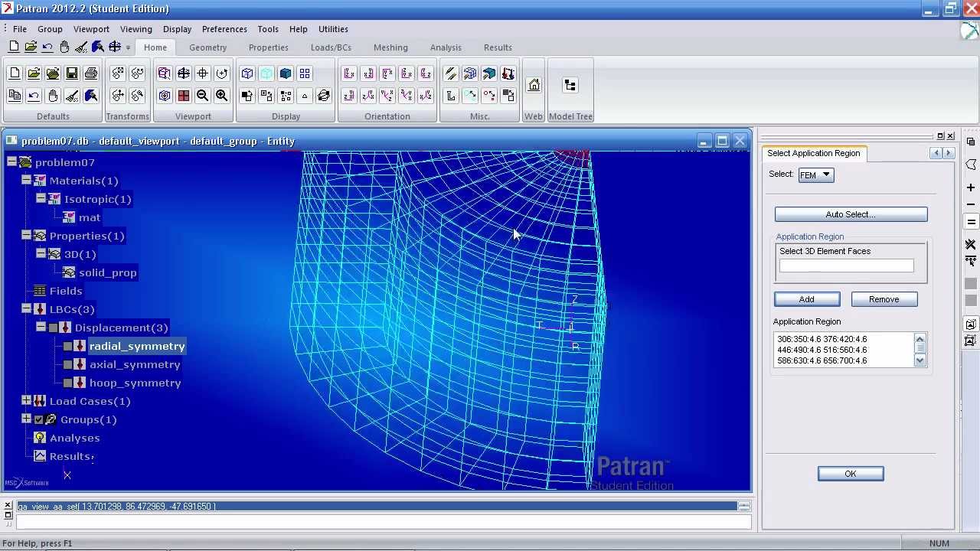Switch to the Loads/BCs ribbon tab
The height and width of the screenshot is (551, 980).
pos(331,47)
